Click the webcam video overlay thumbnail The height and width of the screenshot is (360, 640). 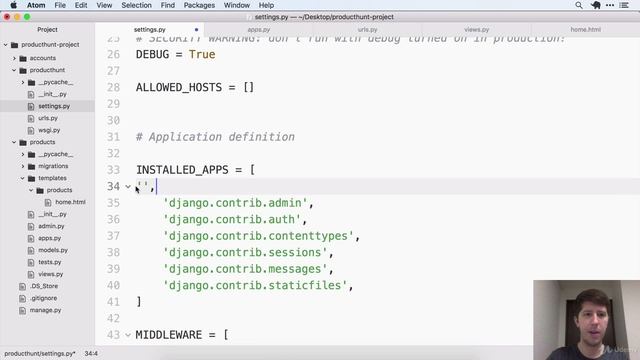[x=587, y=320]
